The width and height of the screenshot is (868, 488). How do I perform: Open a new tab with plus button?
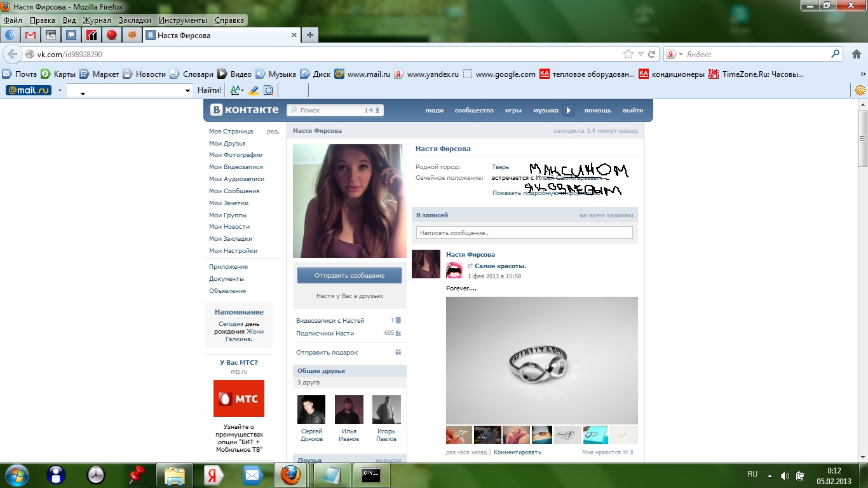click(x=310, y=35)
